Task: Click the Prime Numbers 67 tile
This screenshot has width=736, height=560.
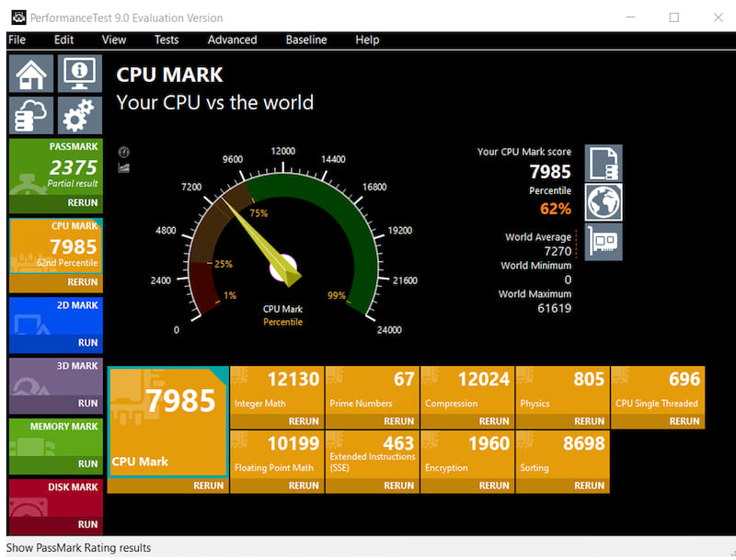Action: [373, 391]
